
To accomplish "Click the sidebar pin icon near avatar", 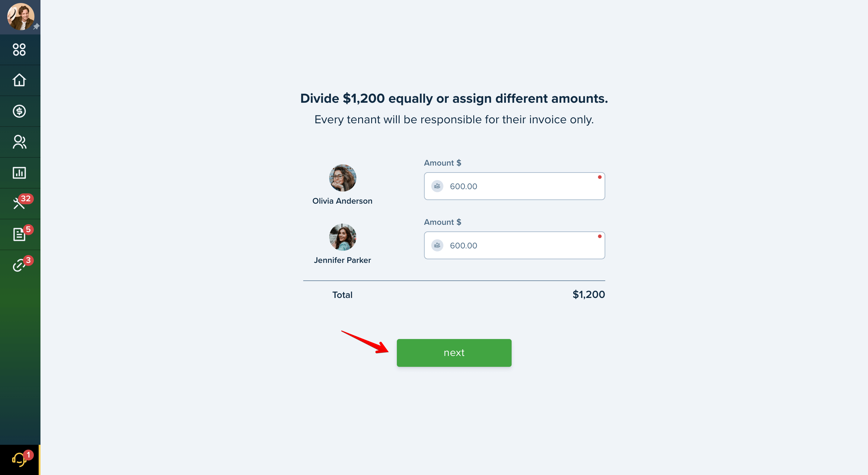I will click(x=36, y=26).
